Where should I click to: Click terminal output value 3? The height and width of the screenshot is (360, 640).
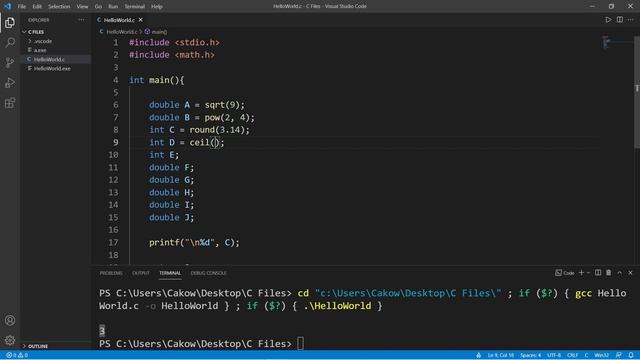pyautogui.click(x=102, y=331)
